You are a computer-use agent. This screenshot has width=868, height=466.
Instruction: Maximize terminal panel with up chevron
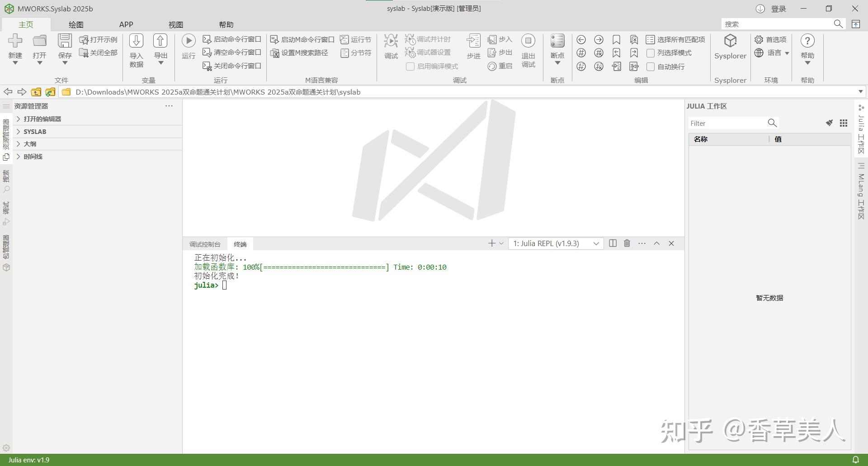point(656,243)
